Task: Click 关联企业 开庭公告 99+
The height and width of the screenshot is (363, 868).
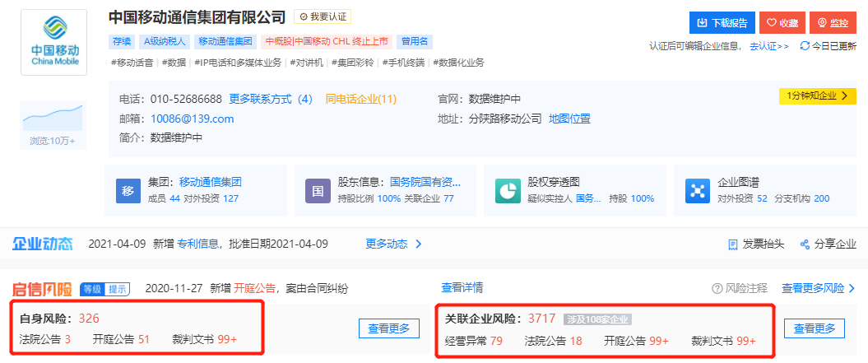Action: (636, 341)
